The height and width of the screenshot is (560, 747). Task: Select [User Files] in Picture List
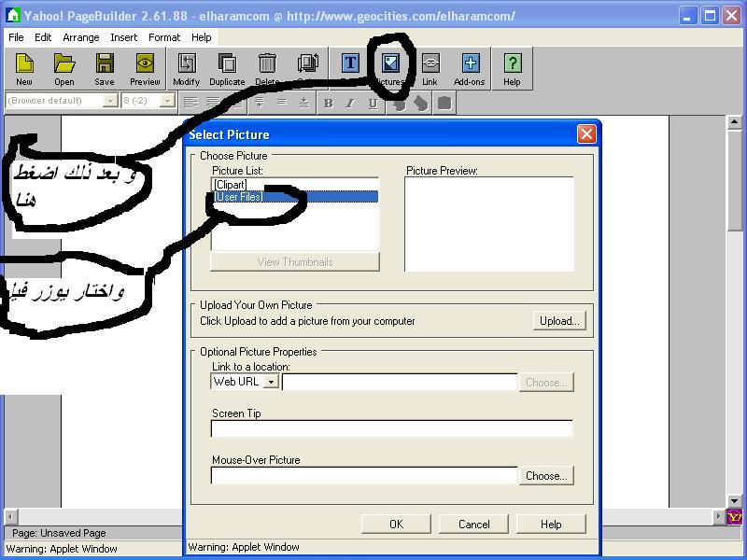click(x=295, y=197)
